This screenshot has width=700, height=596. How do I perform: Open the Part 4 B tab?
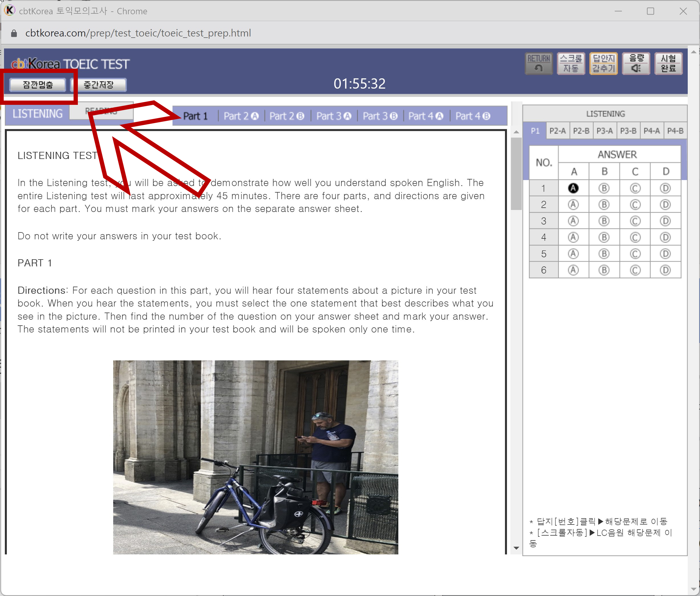coord(473,116)
